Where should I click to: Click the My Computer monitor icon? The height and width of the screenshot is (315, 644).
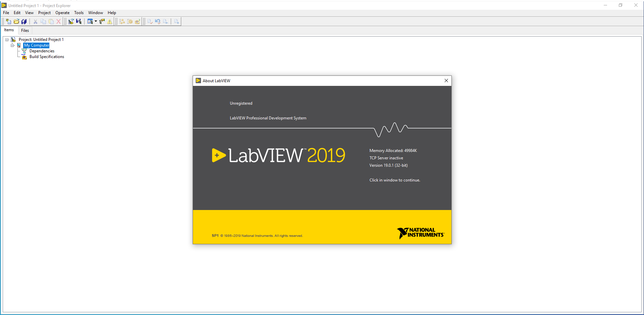click(19, 45)
